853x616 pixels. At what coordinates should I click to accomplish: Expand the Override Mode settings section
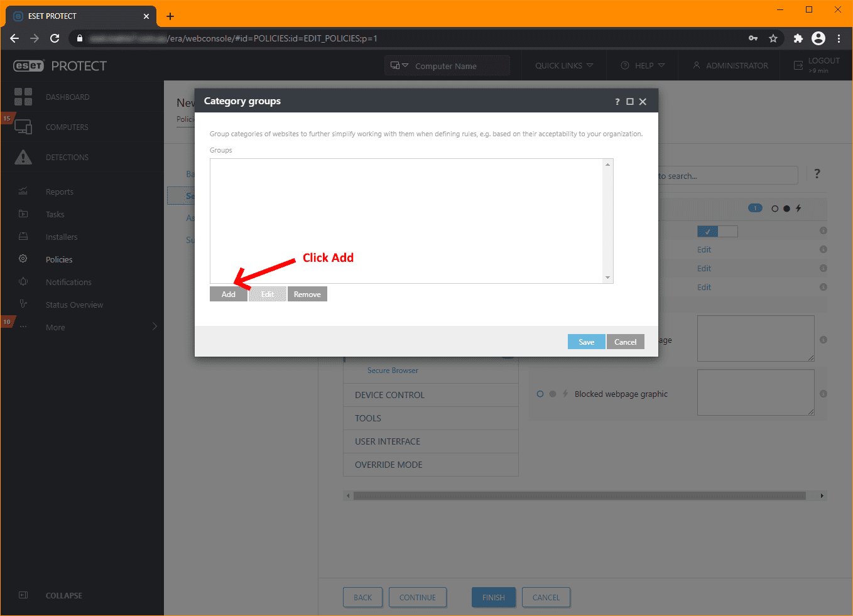click(431, 465)
